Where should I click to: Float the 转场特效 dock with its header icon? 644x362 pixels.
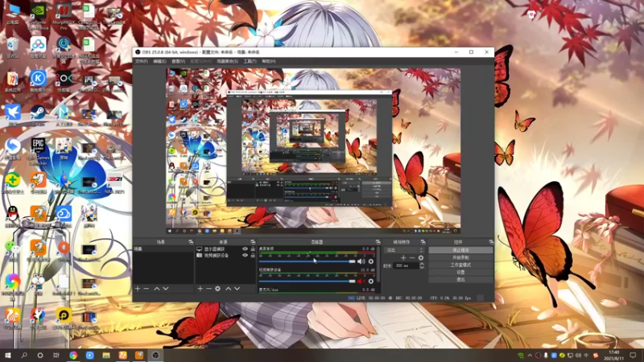[423, 242]
